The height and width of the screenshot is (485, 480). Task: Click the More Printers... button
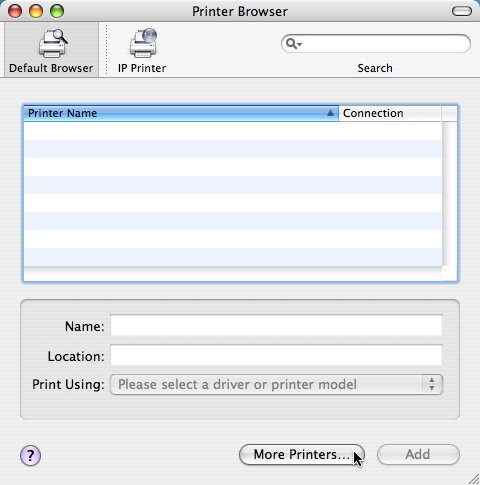pos(302,454)
